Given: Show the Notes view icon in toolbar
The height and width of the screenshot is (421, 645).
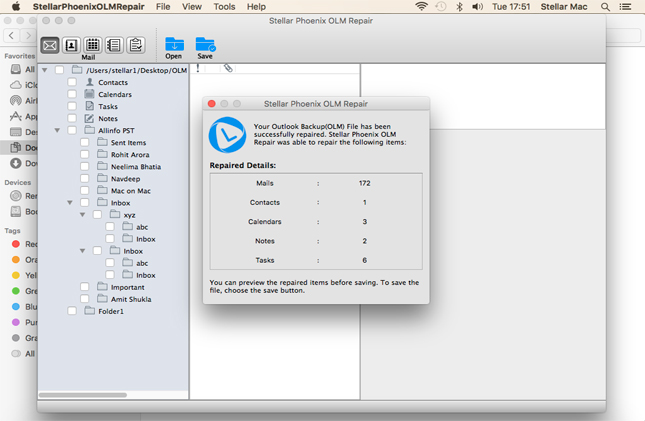Looking at the screenshot, I should (114, 45).
